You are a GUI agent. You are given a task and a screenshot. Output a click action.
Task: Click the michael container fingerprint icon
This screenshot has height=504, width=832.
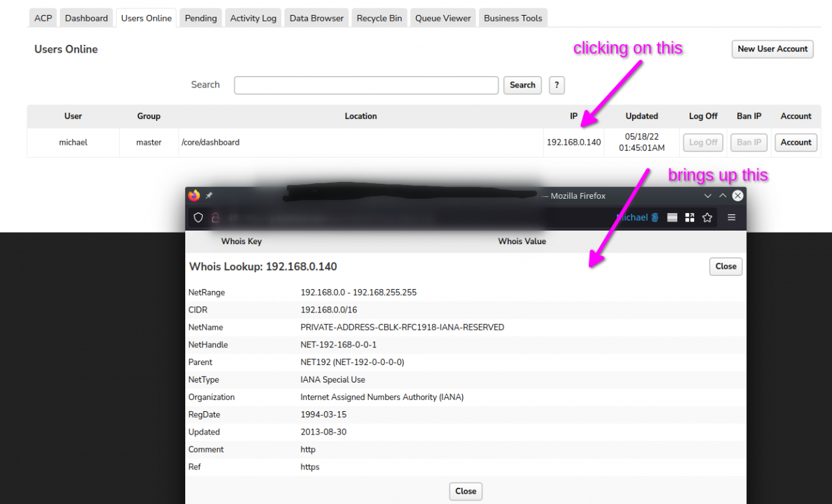pos(655,218)
